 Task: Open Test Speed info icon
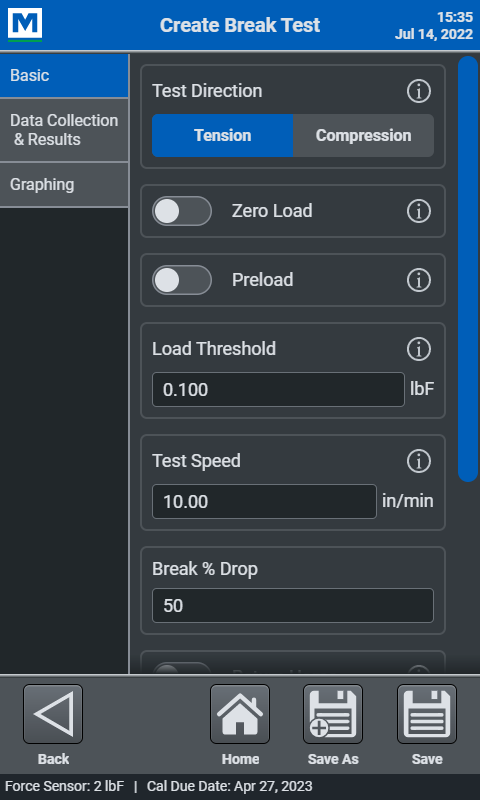pos(419,461)
